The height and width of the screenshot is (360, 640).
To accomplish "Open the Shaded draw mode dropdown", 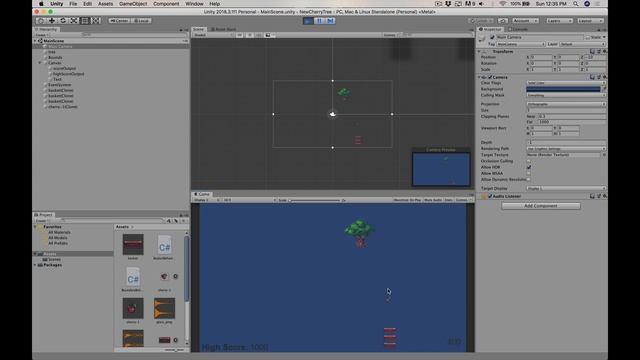I will point(213,35).
